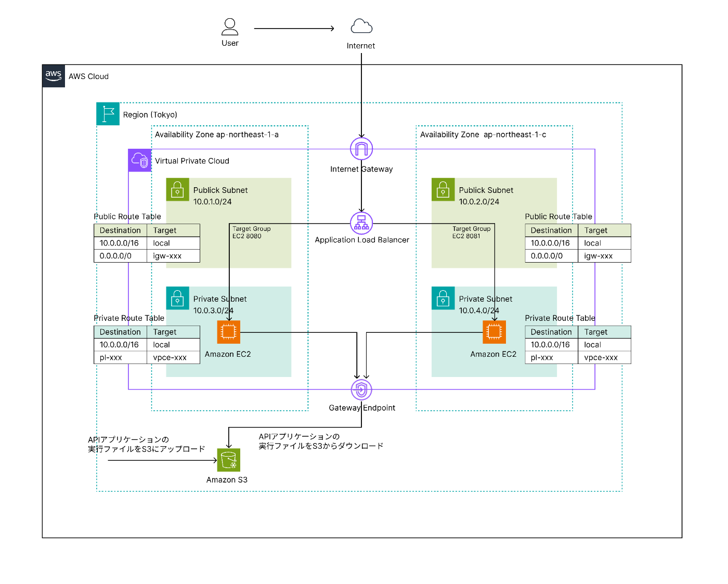Select "Publick Subnet" title above 10.0.2.0/24
The width and height of the screenshot is (728, 584).
click(x=486, y=190)
